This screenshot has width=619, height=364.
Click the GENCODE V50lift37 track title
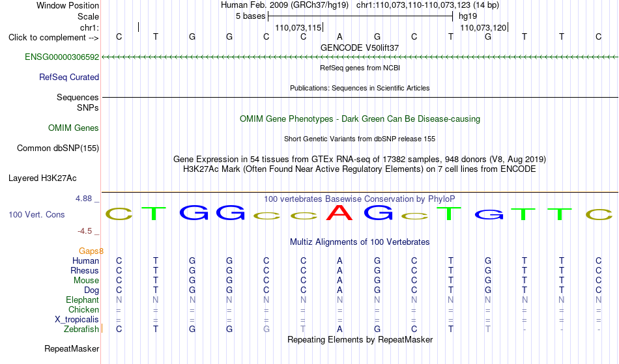pos(360,48)
